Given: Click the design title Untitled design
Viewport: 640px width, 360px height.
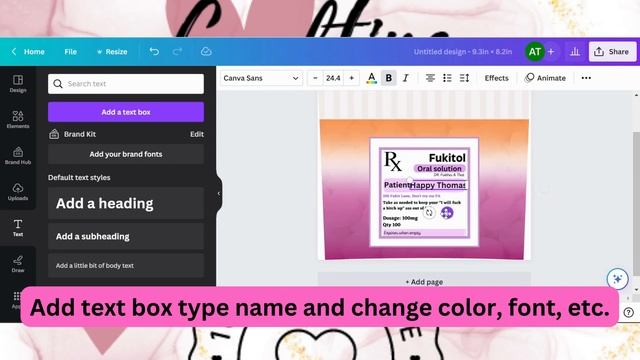Looking at the screenshot, I should 463,52.
